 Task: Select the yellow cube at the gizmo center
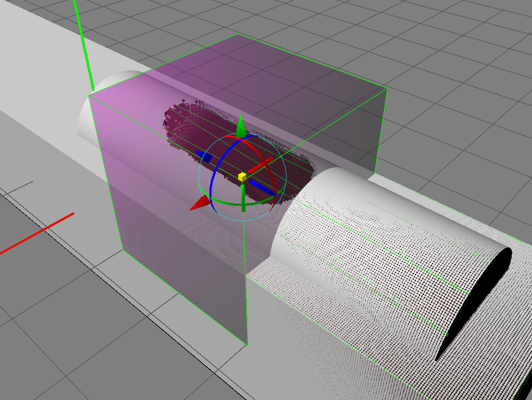pos(242,177)
